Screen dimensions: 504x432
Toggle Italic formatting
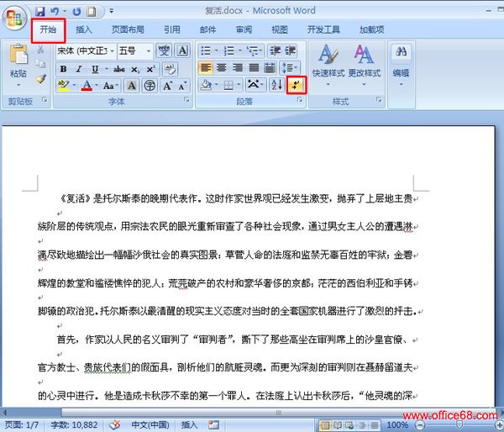point(78,68)
